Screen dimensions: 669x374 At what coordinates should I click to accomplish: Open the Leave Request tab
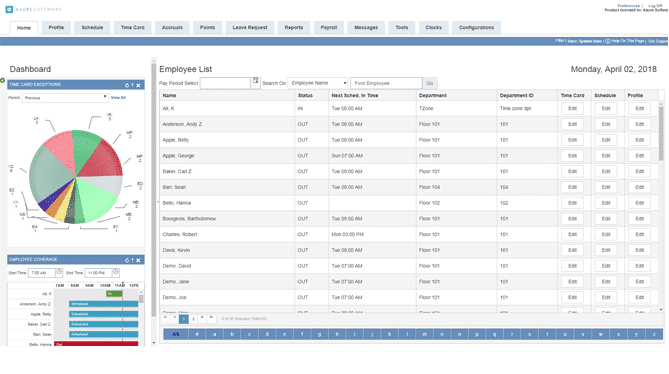tap(250, 27)
